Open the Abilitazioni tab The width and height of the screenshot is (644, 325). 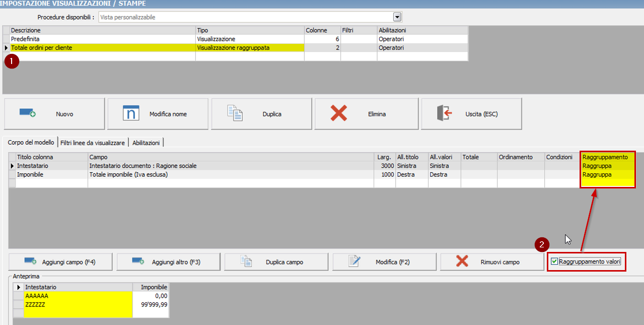(147, 143)
